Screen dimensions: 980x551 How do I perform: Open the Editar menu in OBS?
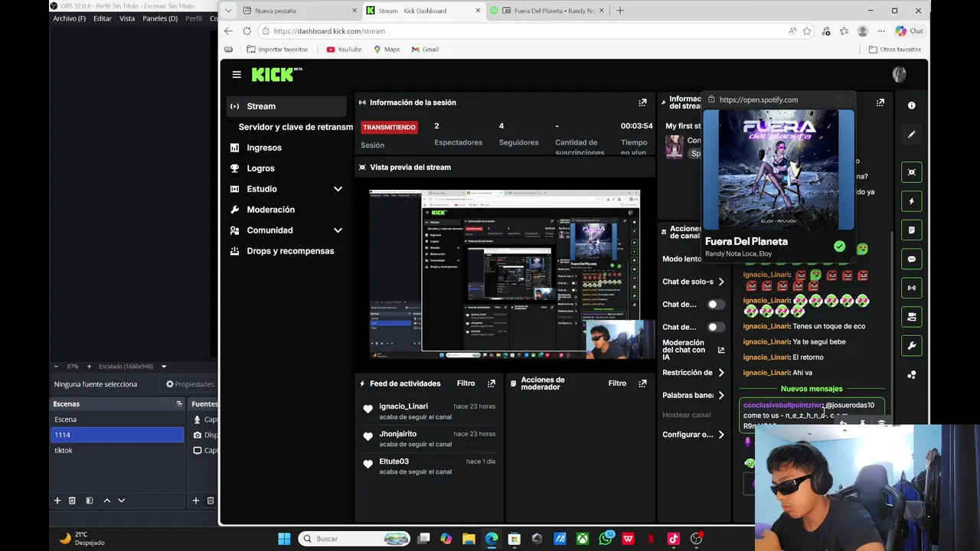103,18
